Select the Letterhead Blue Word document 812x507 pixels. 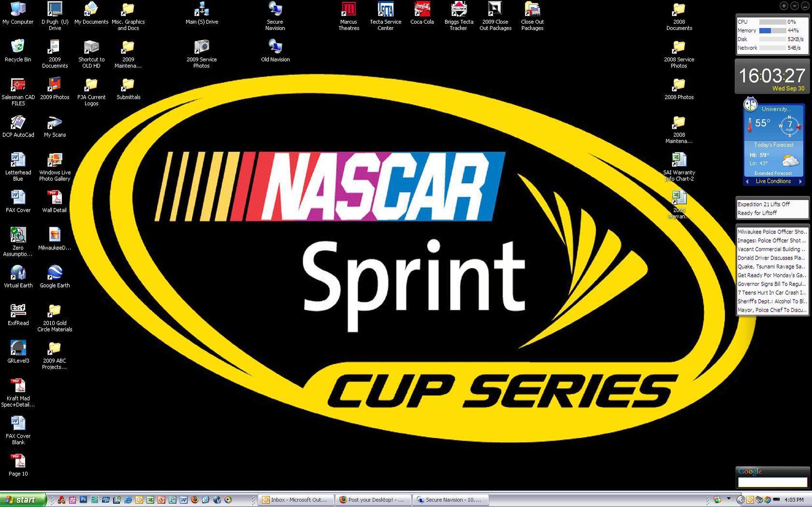click(x=18, y=167)
